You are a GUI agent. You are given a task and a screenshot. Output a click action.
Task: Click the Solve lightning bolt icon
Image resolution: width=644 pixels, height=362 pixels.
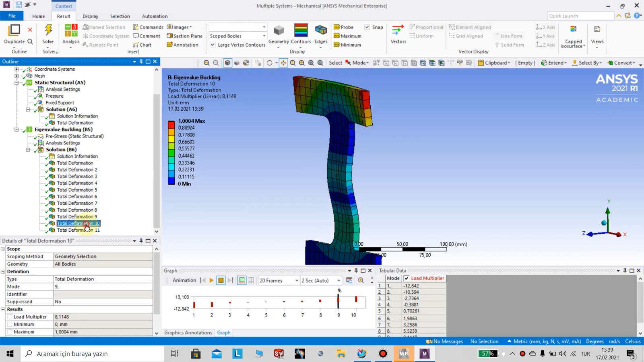click(x=48, y=30)
